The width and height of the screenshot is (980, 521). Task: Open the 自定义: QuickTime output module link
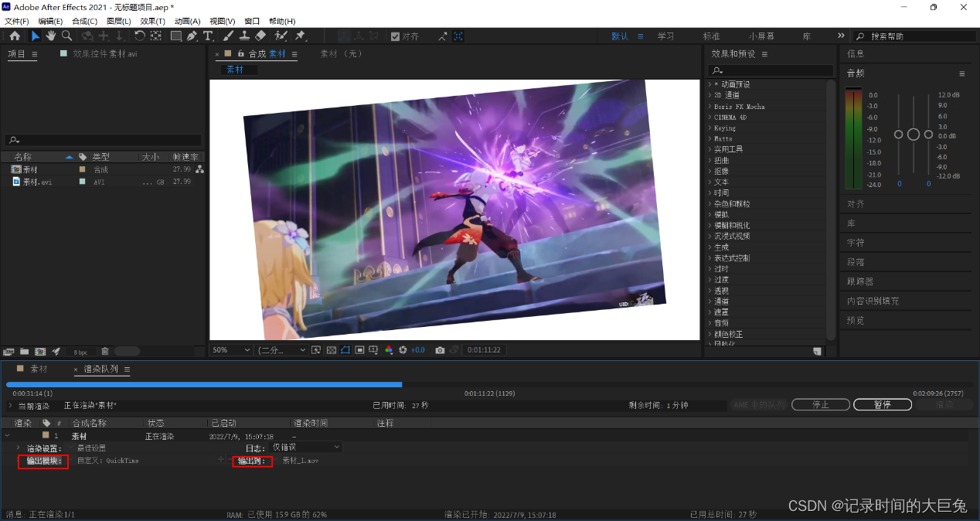[x=107, y=461]
